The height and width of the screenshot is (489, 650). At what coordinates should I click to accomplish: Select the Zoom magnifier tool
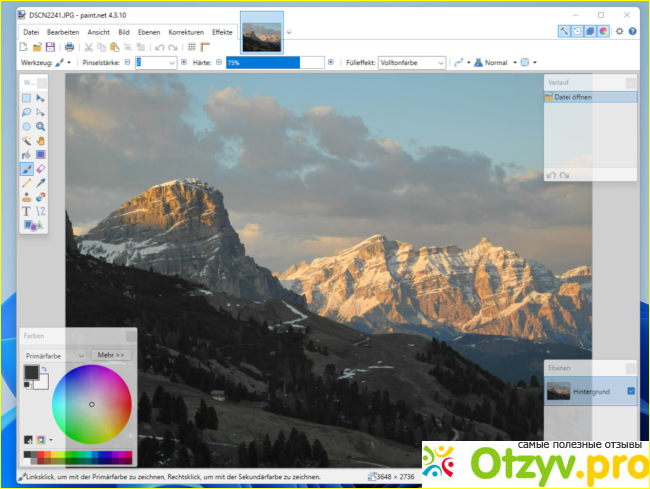(41, 127)
